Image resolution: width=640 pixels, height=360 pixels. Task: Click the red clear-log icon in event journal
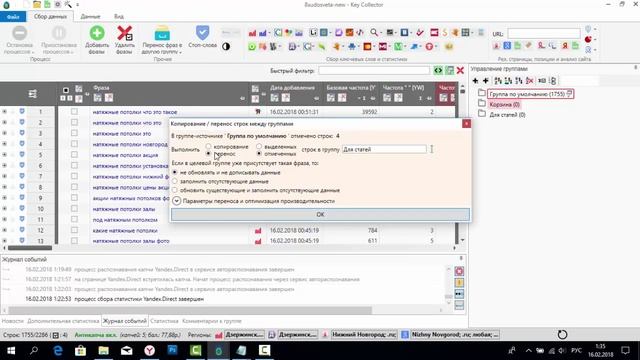pos(459,271)
